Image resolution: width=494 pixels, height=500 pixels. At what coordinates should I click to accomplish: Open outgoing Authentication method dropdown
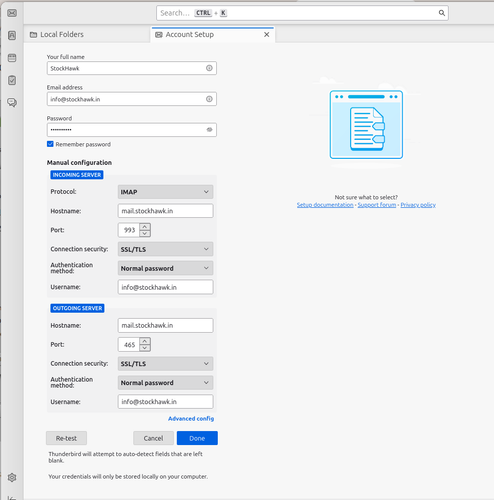pyautogui.click(x=165, y=383)
